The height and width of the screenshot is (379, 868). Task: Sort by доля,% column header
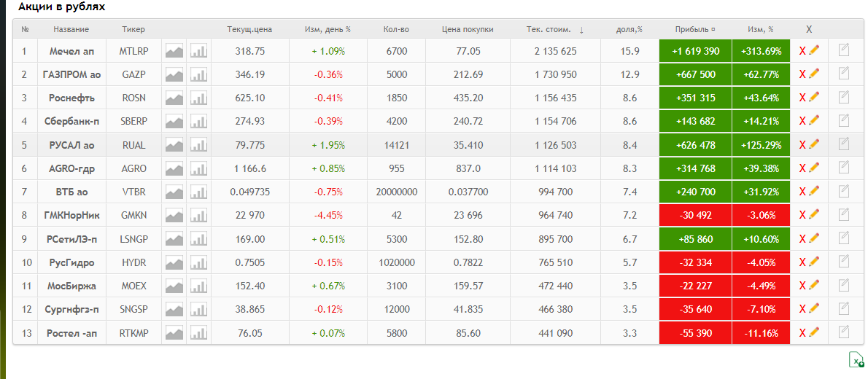[x=629, y=29]
